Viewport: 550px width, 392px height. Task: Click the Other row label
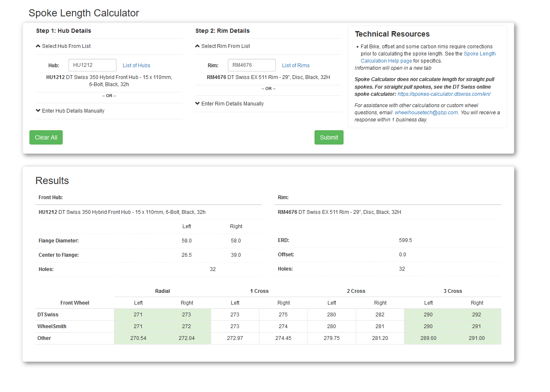44,338
